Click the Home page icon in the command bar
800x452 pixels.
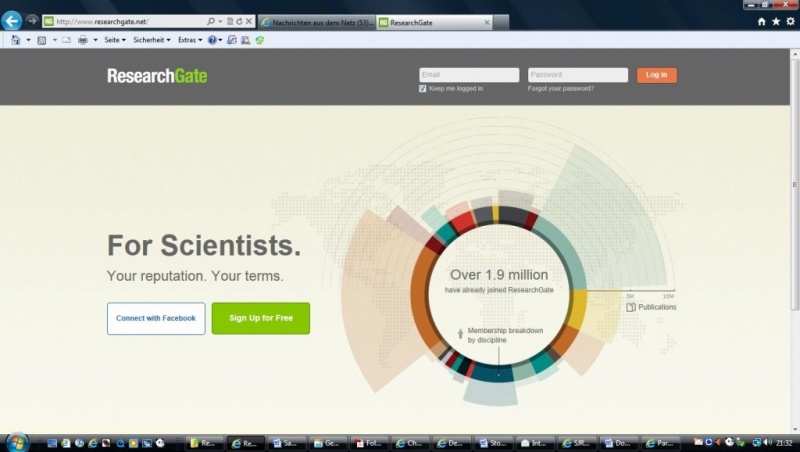coord(16,40)
